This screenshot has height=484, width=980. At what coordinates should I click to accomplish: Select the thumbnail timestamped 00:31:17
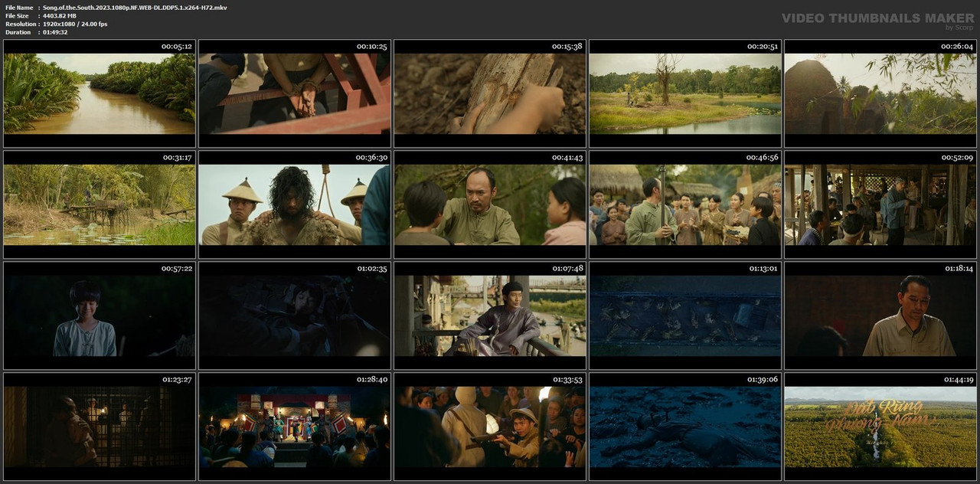point(100,204)
